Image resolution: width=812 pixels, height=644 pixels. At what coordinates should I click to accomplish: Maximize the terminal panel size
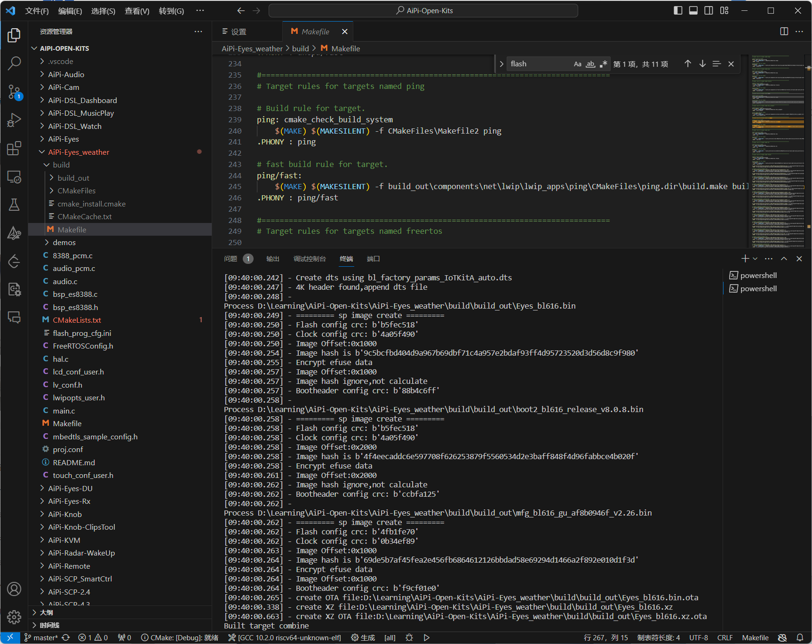pyautogui.click(x=784, y=259)
